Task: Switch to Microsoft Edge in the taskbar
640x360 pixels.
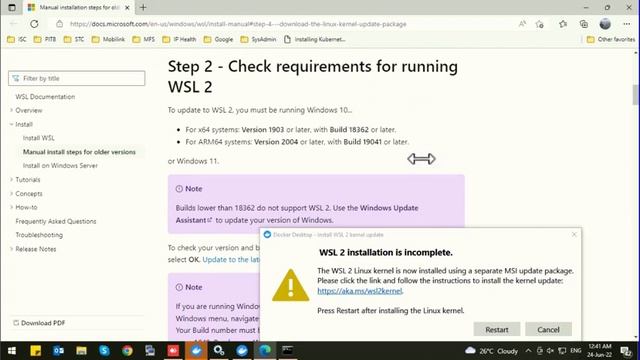Action: [x=265, y=351]
